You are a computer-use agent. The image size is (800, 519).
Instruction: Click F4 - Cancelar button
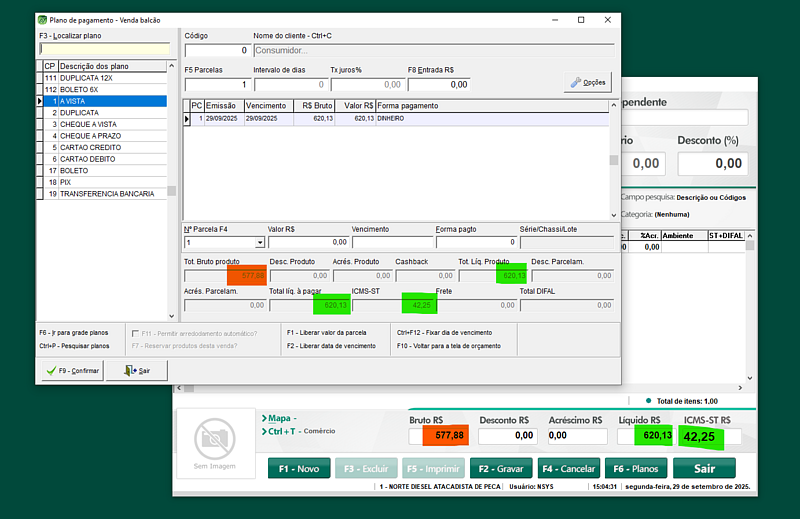(x=568, y=468)
